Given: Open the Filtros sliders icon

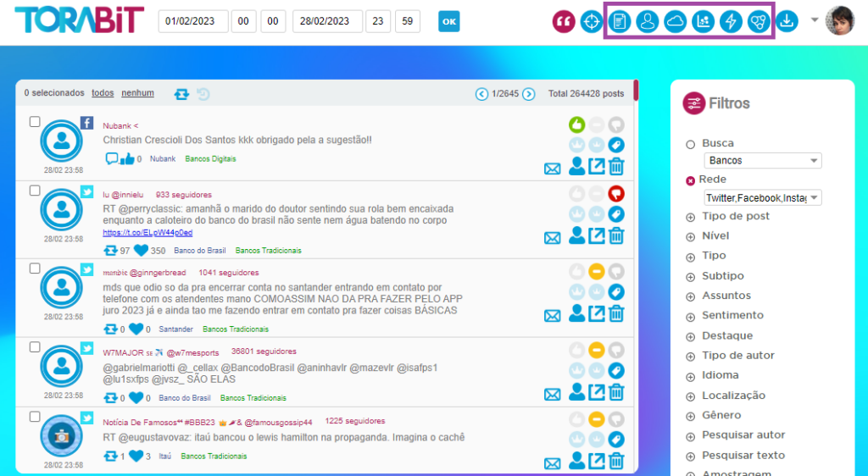Looking at the screenshot, I should click(693, 103).
